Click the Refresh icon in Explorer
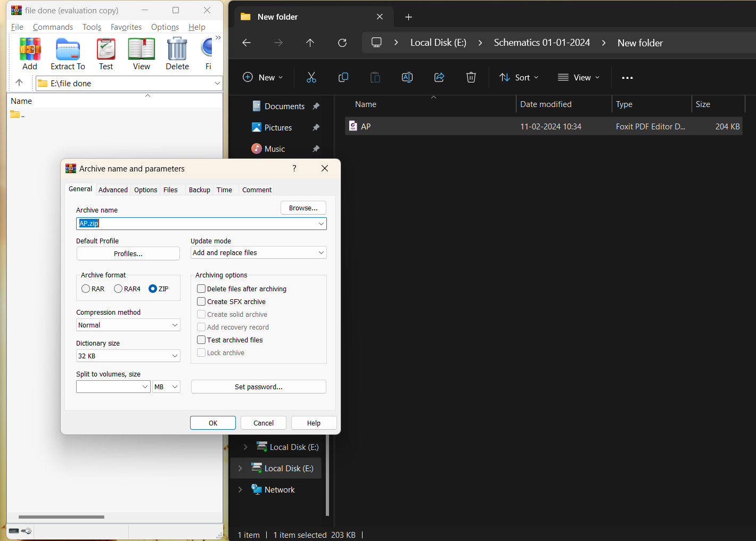This screenshot has height=541, width=756. click(342, 43)
